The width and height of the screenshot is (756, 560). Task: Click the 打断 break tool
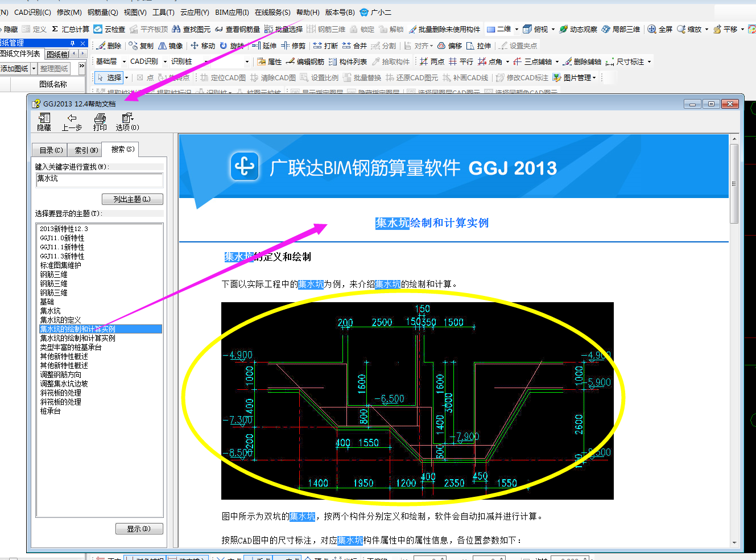(x=325, y=46)
